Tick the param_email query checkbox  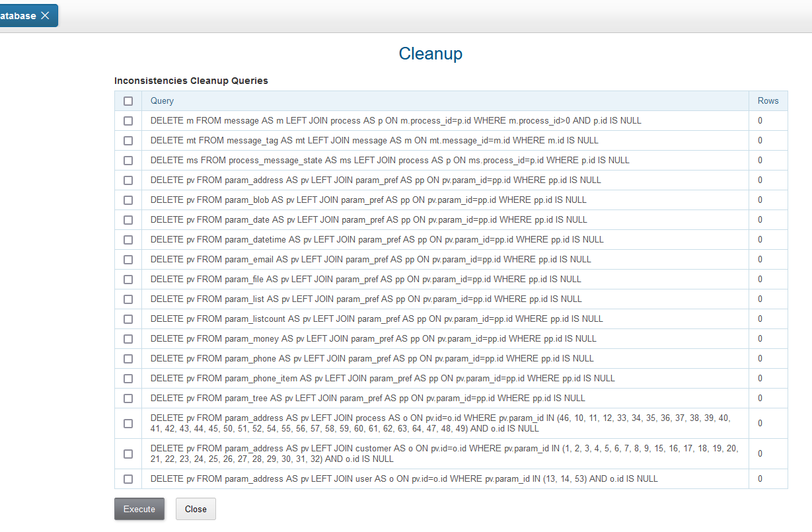128,260
